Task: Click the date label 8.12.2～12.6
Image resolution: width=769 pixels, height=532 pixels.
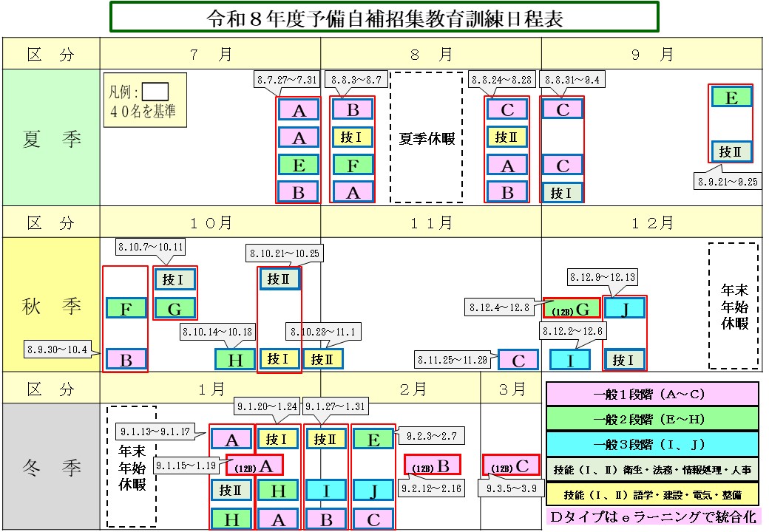Action: (572, 331)
